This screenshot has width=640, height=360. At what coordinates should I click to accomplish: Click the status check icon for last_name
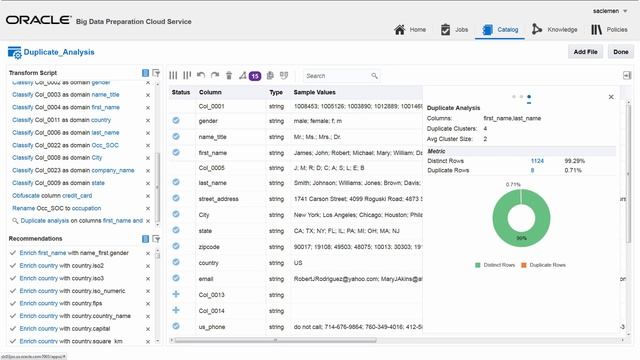click(x=176, y=182)
